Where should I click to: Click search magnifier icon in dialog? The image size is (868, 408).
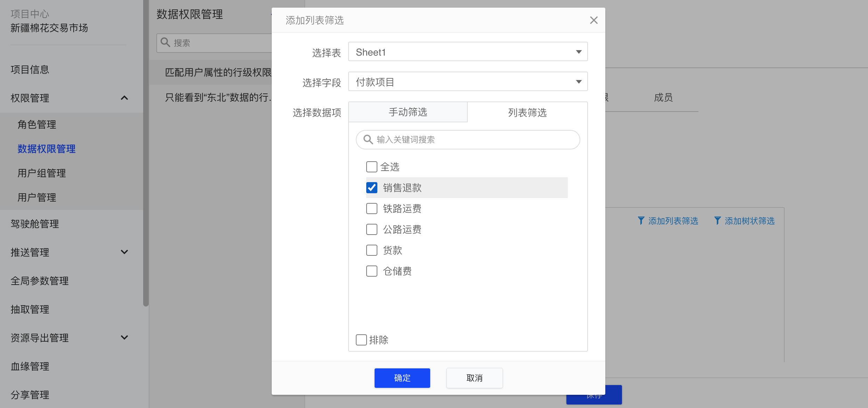pos(368,140)
